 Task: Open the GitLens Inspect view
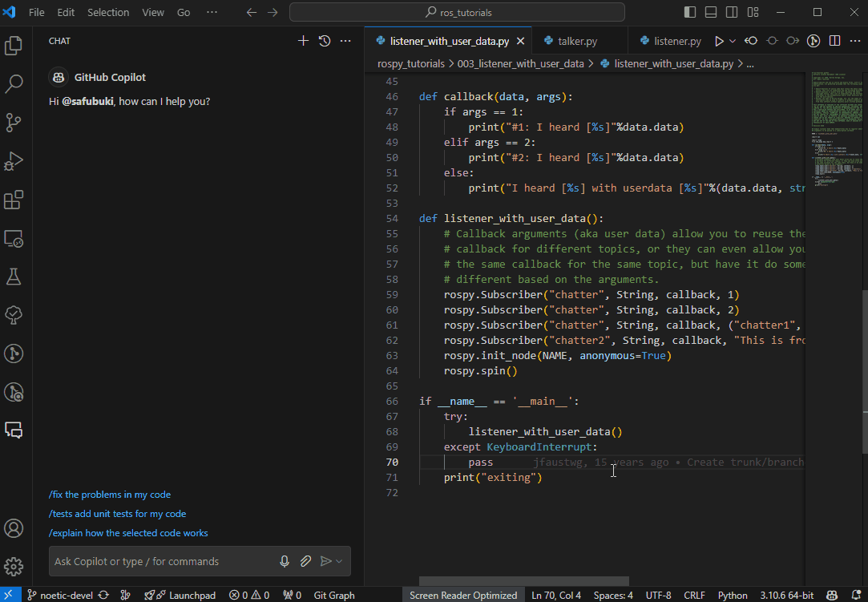tap(14, 392)
